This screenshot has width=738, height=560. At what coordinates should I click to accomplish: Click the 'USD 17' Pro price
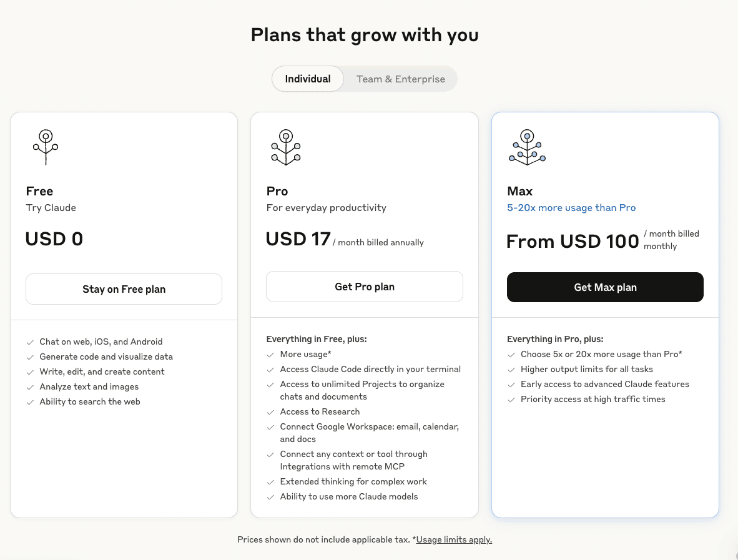coord(298,239)
